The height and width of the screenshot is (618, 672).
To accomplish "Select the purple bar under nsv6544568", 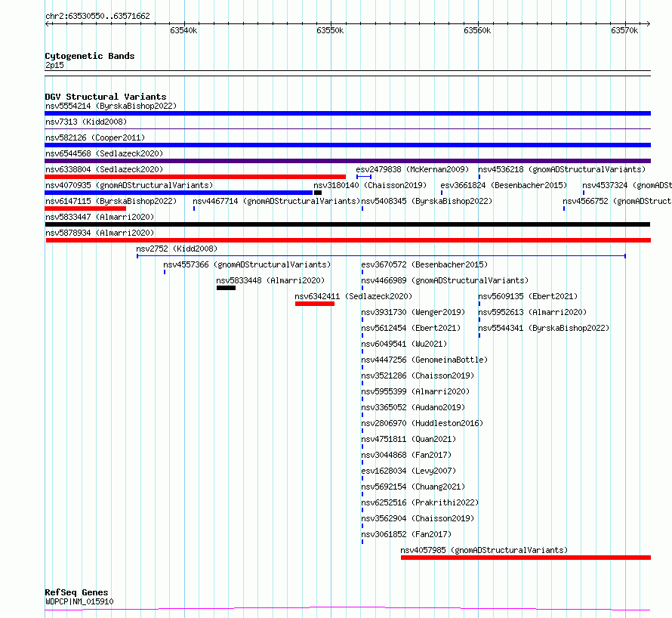I will (347, 161).
